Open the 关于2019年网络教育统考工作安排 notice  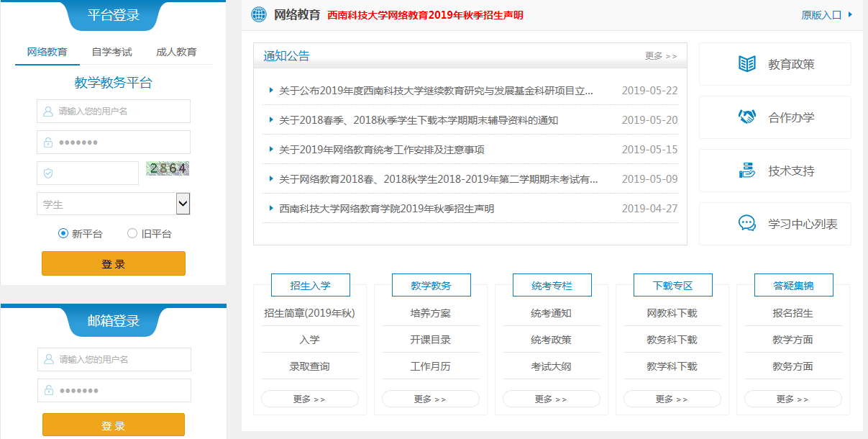coord(381,150)
